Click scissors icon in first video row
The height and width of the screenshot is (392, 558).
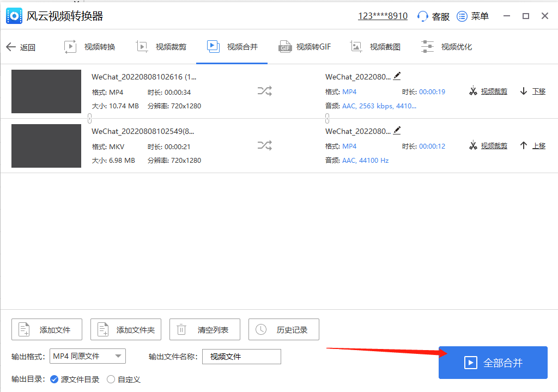tap(473, 91)
